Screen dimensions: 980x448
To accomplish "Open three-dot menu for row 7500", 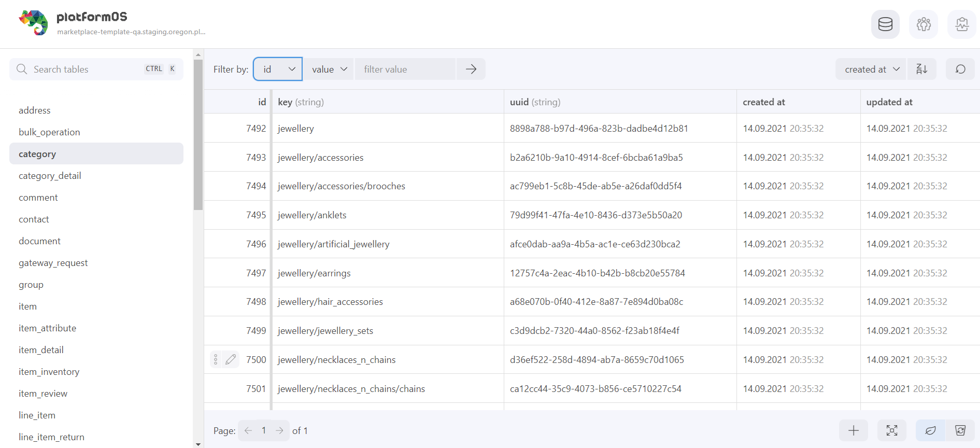I will point(216,359).
